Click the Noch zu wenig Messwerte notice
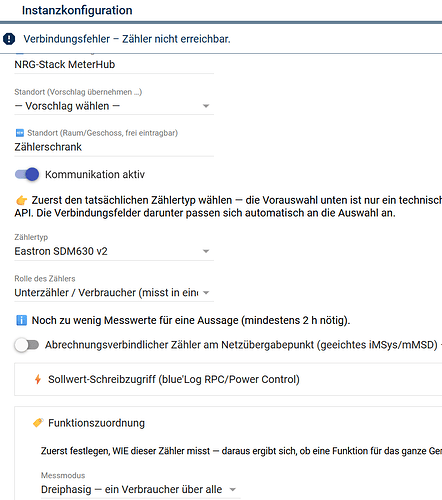442x500 pixels. click(x=191, y=320)
